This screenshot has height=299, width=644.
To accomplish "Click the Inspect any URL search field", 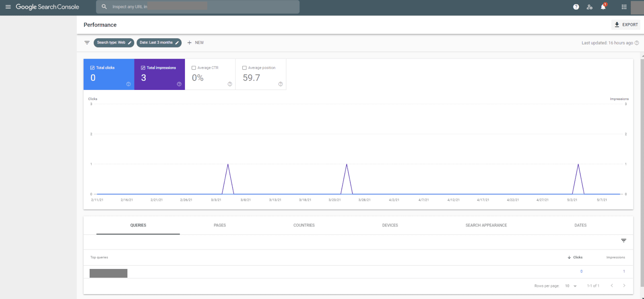I will tap(198, 7).
